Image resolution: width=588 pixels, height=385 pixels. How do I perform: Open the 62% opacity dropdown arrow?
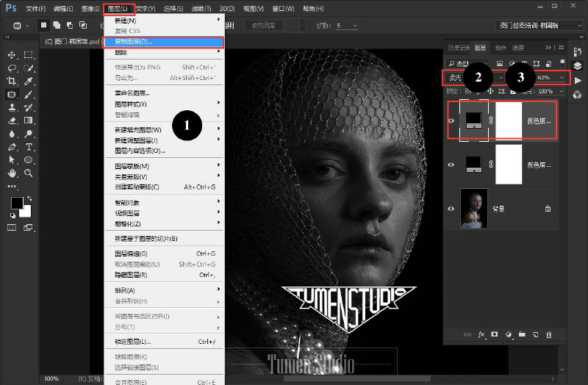click(x=562, y=78)
